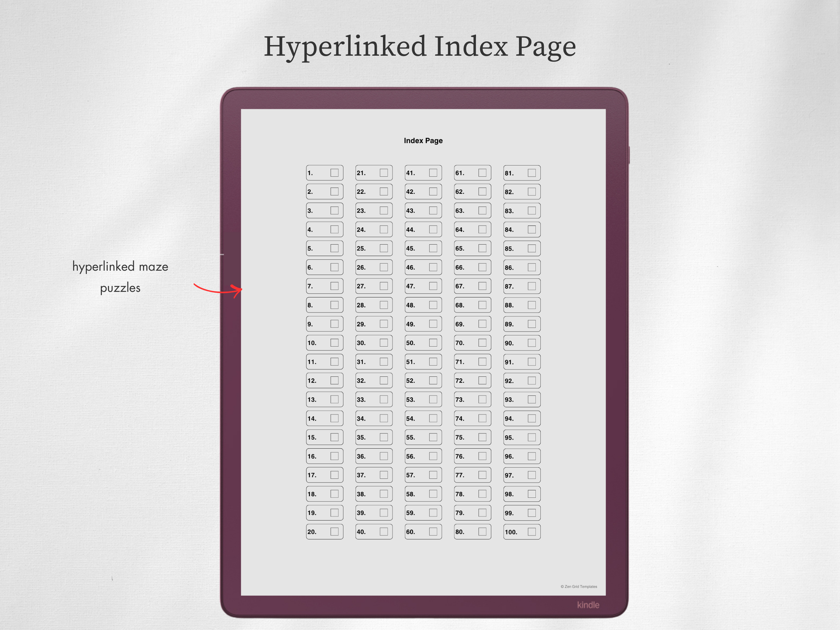Open index entry 74.
The image size is (840, 630).
coord(472,418)
